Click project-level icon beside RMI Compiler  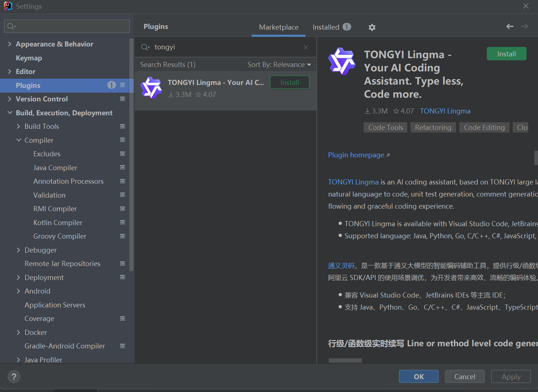123,209
